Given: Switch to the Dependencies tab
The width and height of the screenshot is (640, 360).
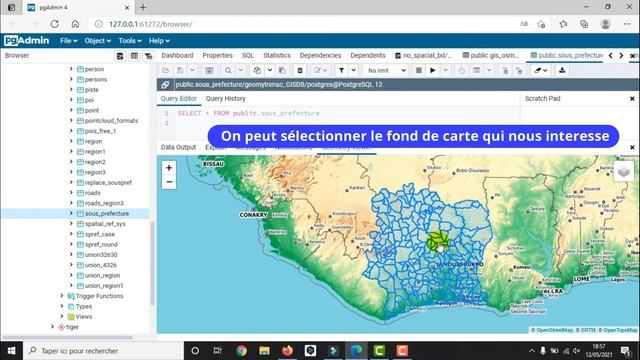Looking at the screenshot, I should (x=320, y=56).
